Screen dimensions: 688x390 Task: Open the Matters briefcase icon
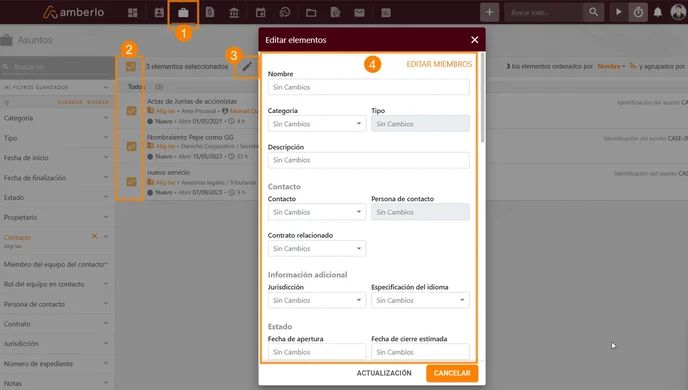pos(183,13)
